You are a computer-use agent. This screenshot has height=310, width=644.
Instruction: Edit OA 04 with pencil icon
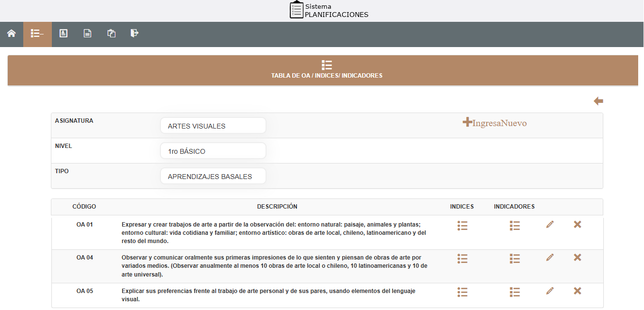(x=550, y=258)
